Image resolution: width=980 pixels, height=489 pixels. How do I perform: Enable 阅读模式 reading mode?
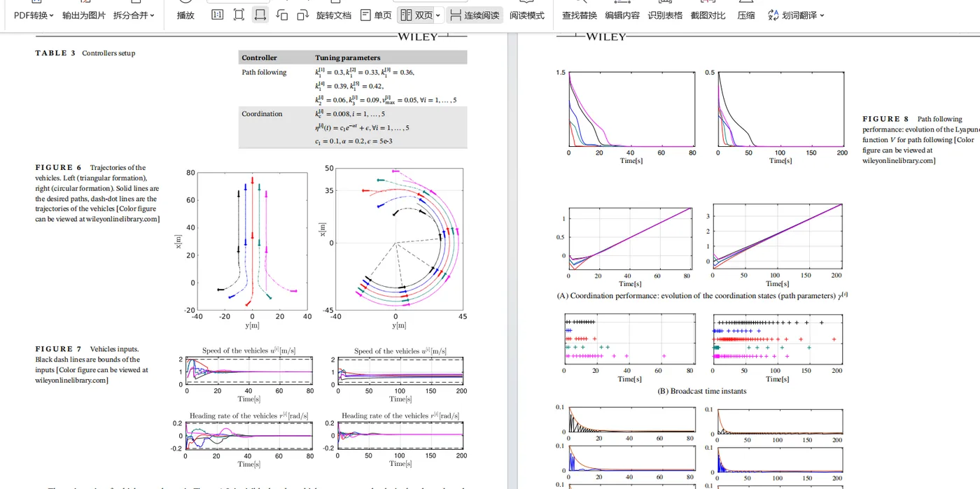(x=526, y=15)
